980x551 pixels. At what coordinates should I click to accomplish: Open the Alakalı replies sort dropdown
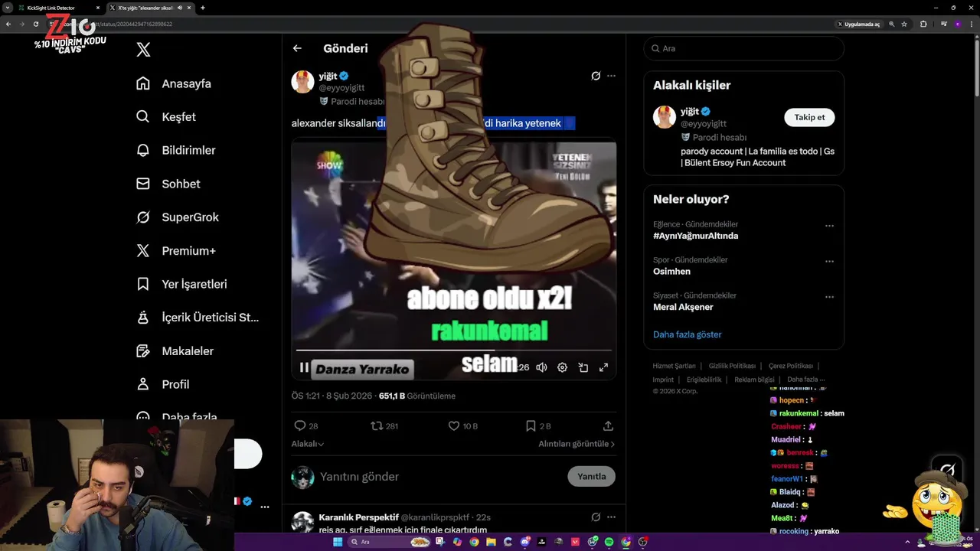click(x=307, y=444)
